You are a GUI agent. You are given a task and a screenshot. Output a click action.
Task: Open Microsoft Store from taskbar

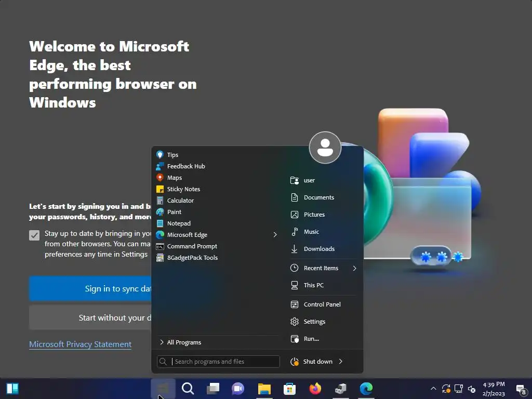click(289, 389)
